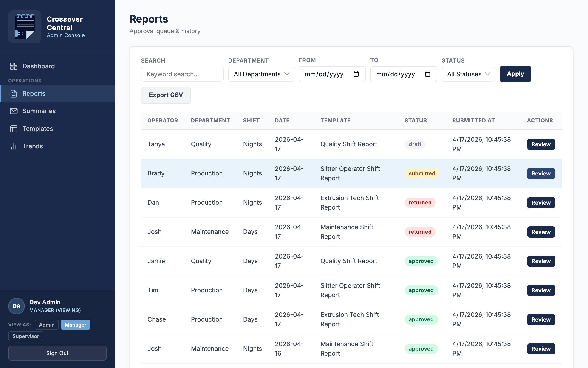Review Josh's Nights Maintenance report
Image resolution: width=588 pixels, height=368 pixels.
(x=541, y=349)
